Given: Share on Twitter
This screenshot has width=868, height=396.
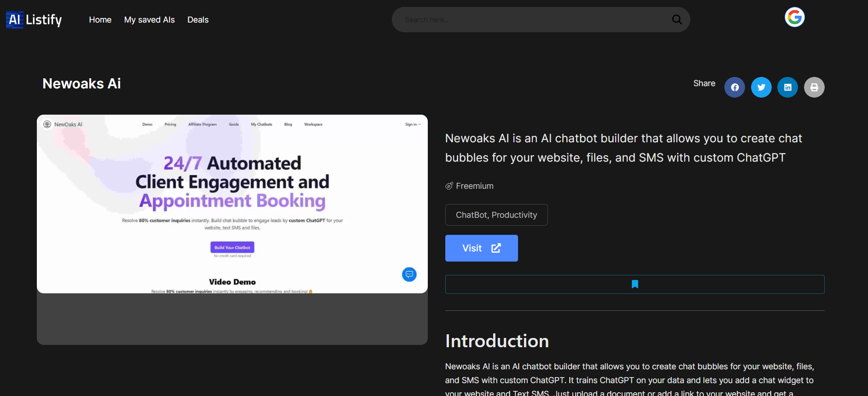Looking at the screenshot, I should (762, 87).
